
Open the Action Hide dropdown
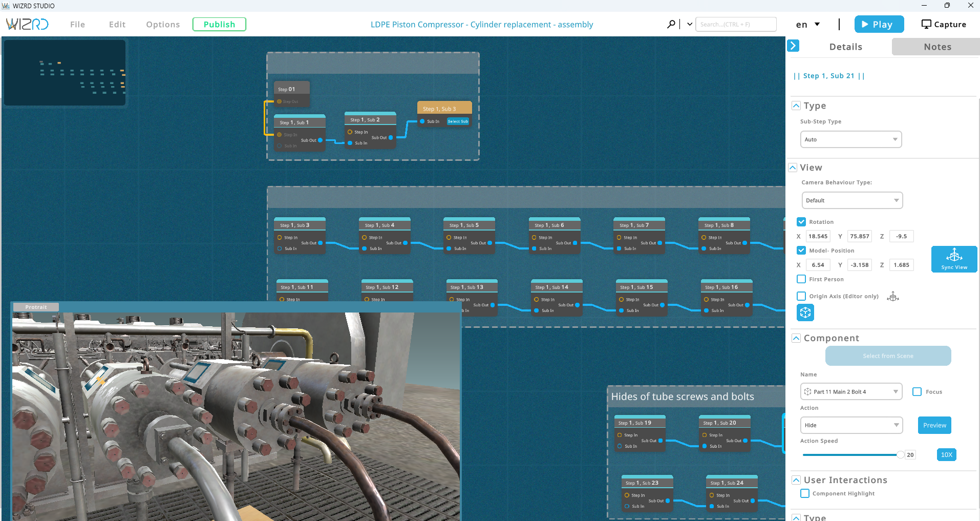(851, 425)
